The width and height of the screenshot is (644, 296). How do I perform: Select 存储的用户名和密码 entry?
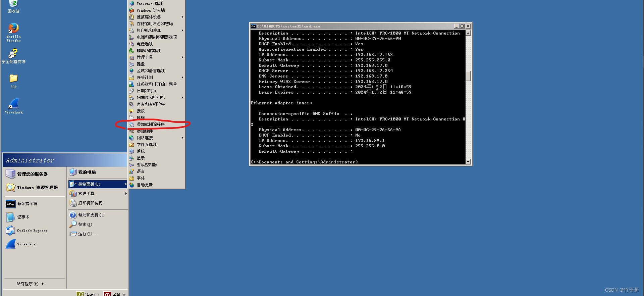pyautogui.click(x=156, y=23)
